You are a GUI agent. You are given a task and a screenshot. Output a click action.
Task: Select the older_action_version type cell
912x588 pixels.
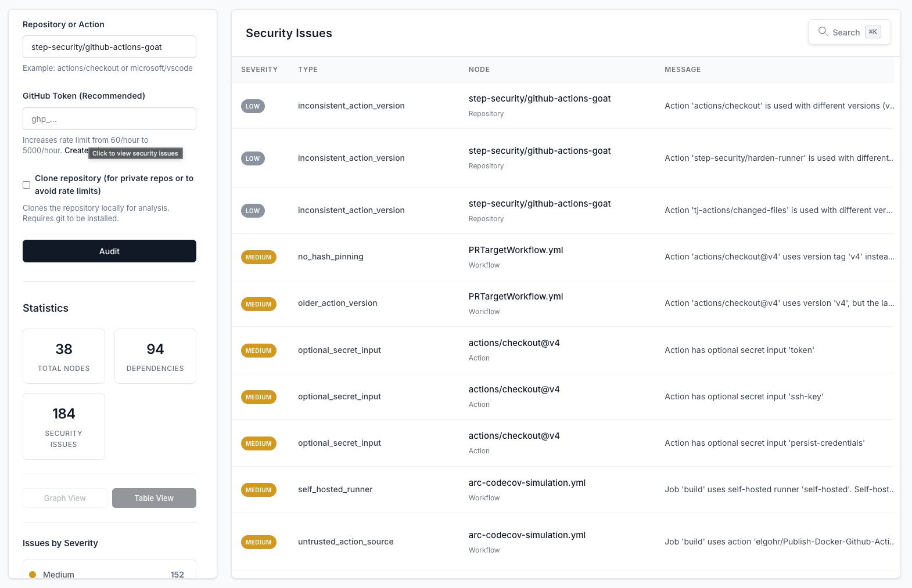pos(337,303)
